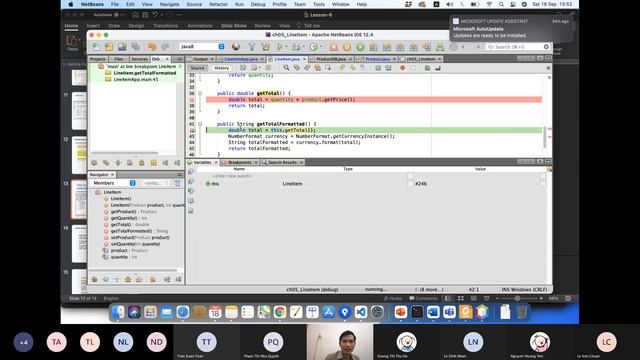The image size is (640, 360).
Task: Click the orange Pause debugger icon
Action: click(347, 47)
